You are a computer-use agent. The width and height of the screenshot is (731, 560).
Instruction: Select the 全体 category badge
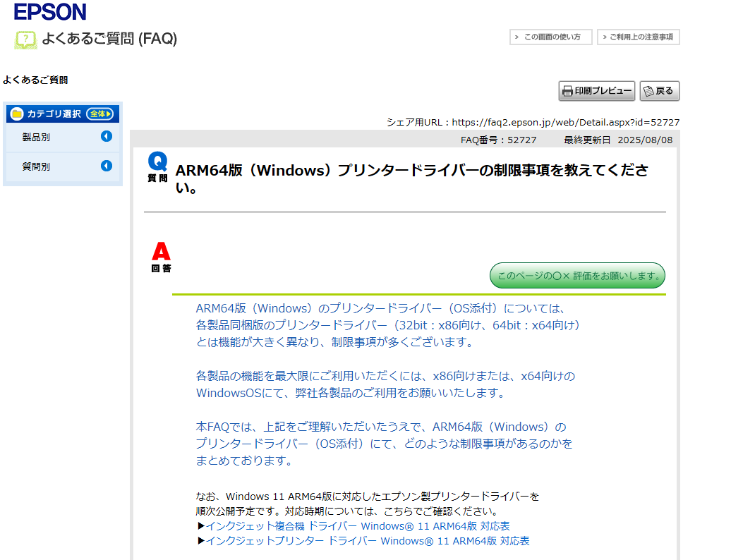99,114
